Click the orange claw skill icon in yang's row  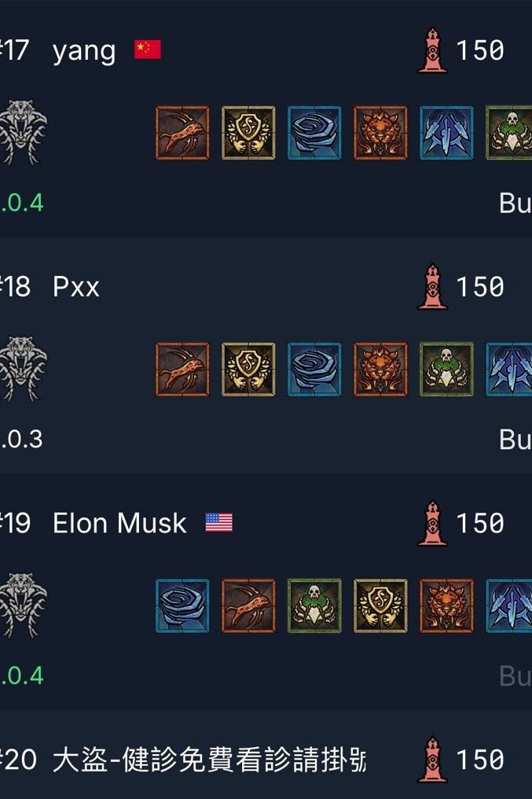point(182,133)
